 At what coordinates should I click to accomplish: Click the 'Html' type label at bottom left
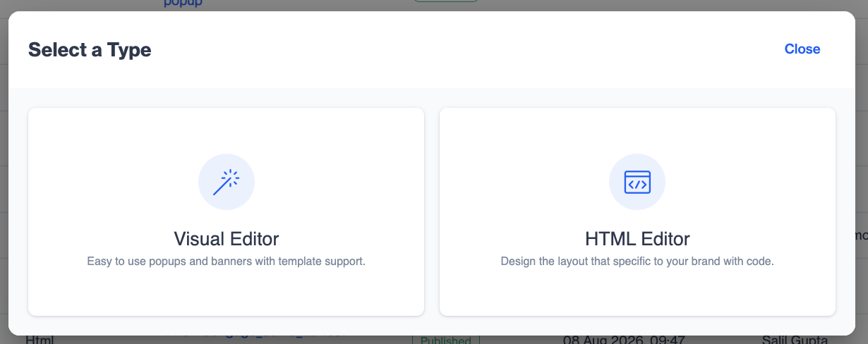click(x=40, y=340)
